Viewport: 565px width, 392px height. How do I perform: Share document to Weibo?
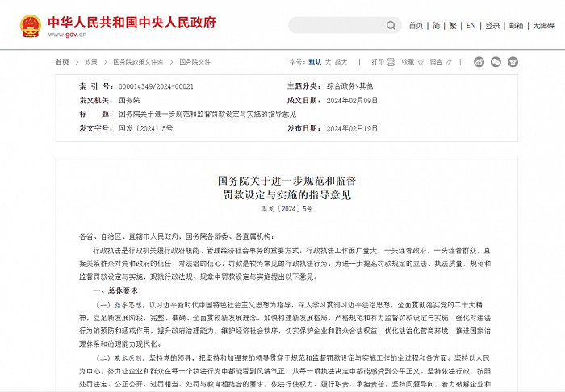pos(479,62)
